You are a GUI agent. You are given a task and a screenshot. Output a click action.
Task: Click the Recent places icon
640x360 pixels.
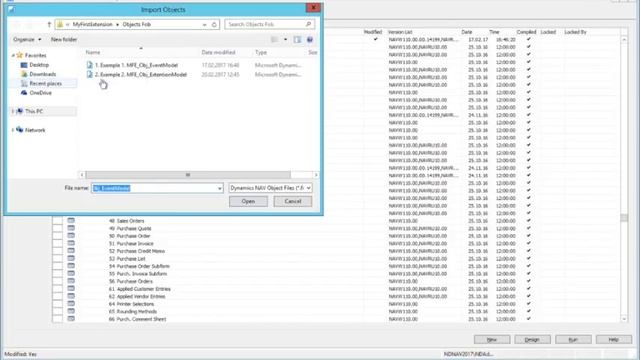24,83
